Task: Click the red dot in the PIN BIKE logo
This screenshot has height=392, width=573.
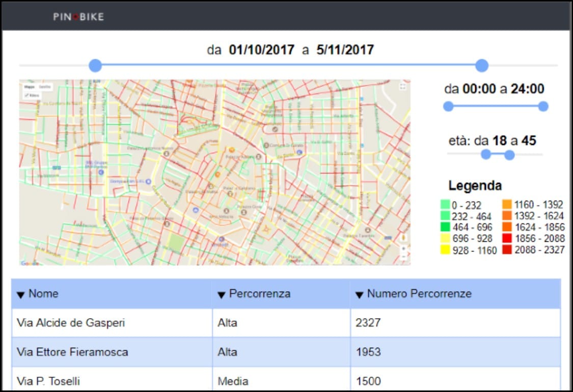Action: [75, 16]
